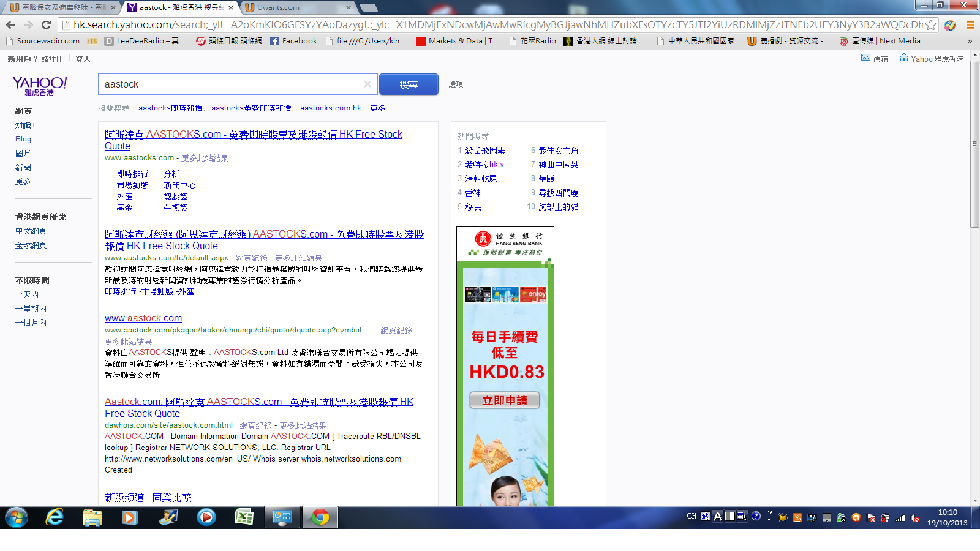Open File Explorer from the taskbar

(92, 517)
